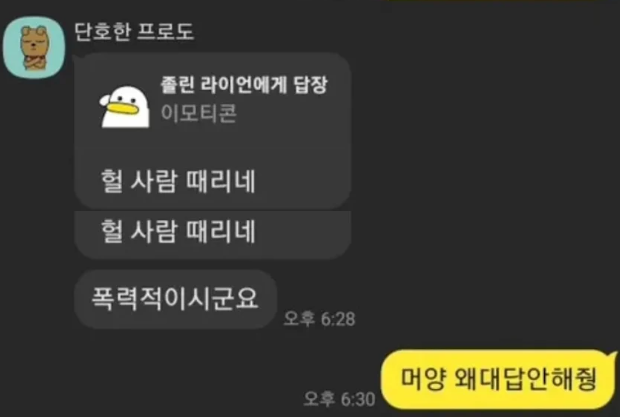
Task: Jump to original via 졸린 라이언에게 답장 header
Action: [244, 84]
